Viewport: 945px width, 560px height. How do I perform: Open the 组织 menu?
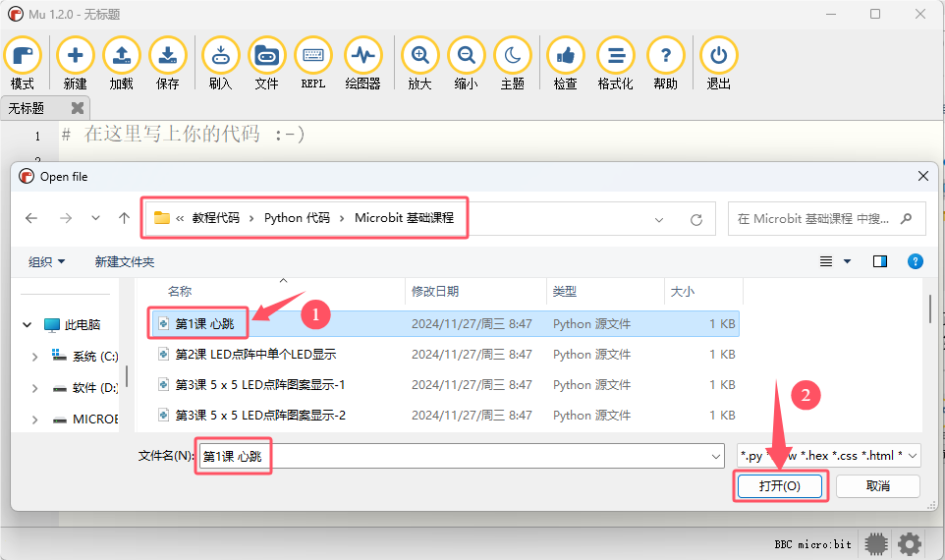[x=46, y=261]
